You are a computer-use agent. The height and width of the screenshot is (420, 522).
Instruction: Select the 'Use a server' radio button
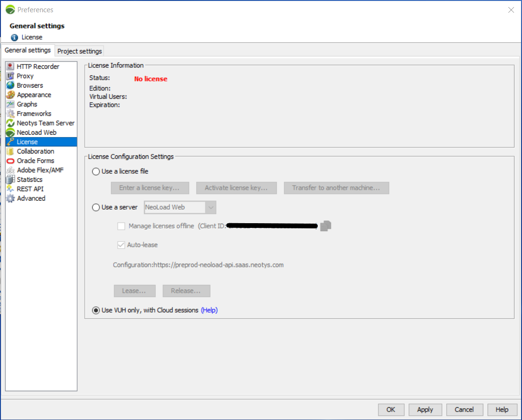click(x=96, y=208)
